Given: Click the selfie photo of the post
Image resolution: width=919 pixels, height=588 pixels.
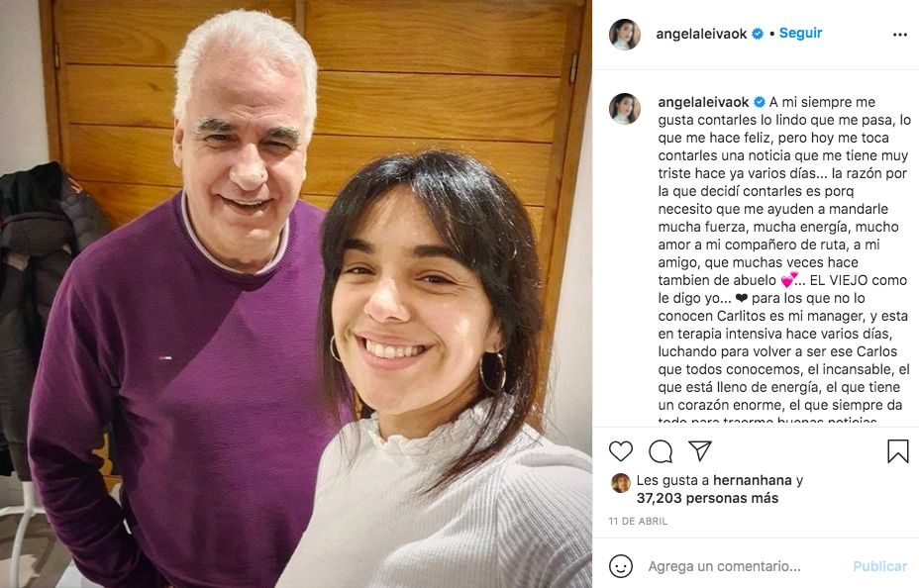Looking at the screenshot, I should (x=296, y=294).
